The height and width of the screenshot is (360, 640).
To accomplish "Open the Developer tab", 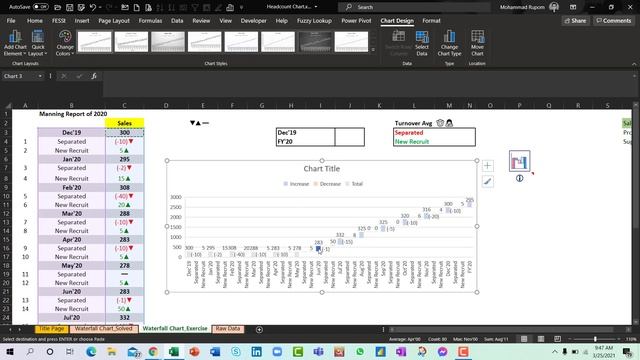I will point(253,20).
